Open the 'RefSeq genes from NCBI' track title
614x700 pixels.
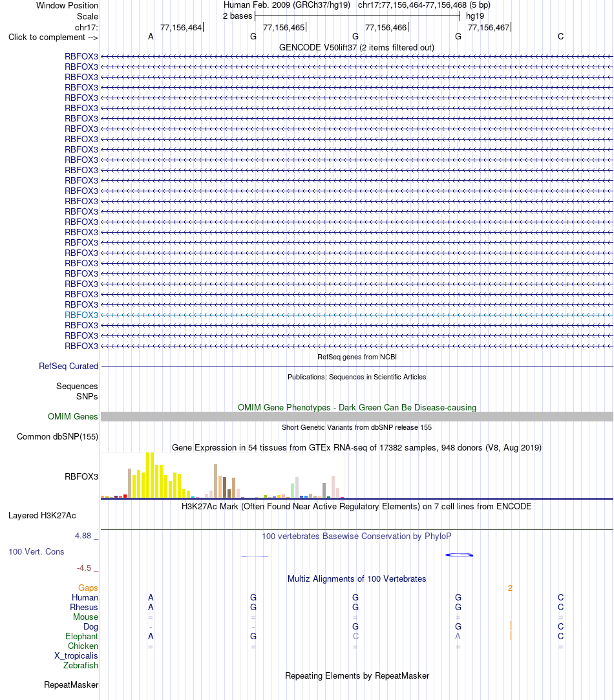click(357, 357)
